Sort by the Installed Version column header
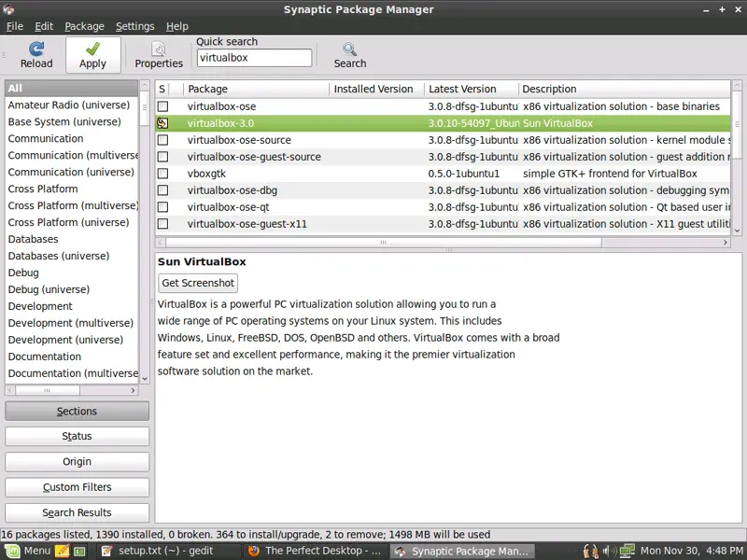This screenshot has width=747, height=560. [x=377, y=89]
